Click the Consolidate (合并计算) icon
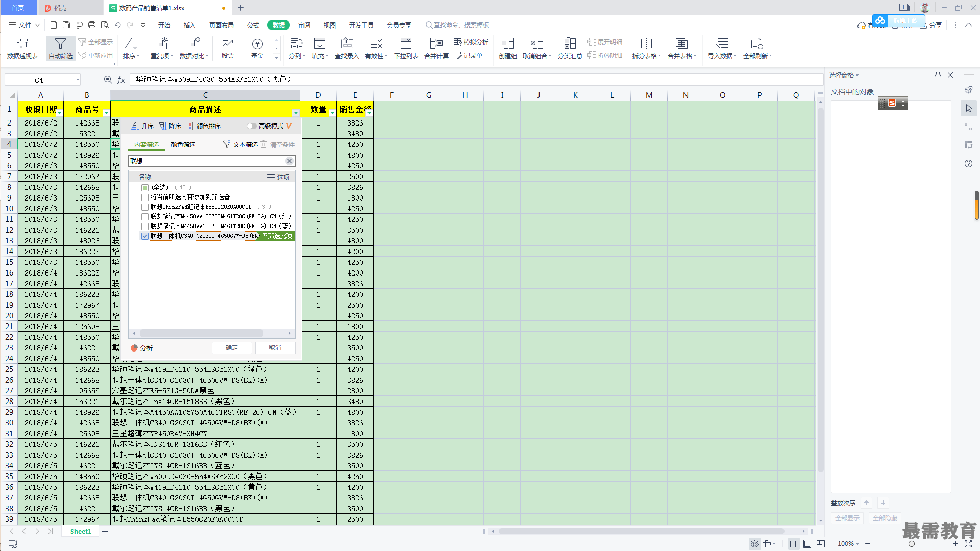980x551 pixels. point(436,48)
